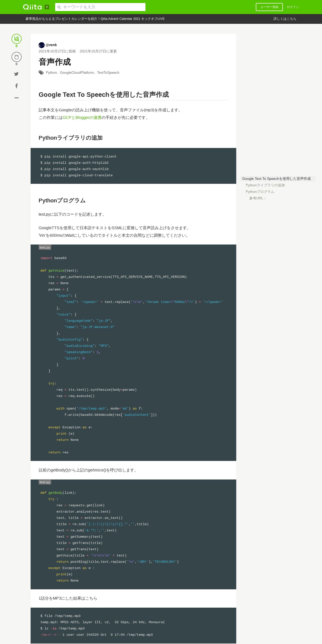The image size is (322, 644).
Task: Click 'pip install google-cloud-translate' line
Action: coord(76,175)
